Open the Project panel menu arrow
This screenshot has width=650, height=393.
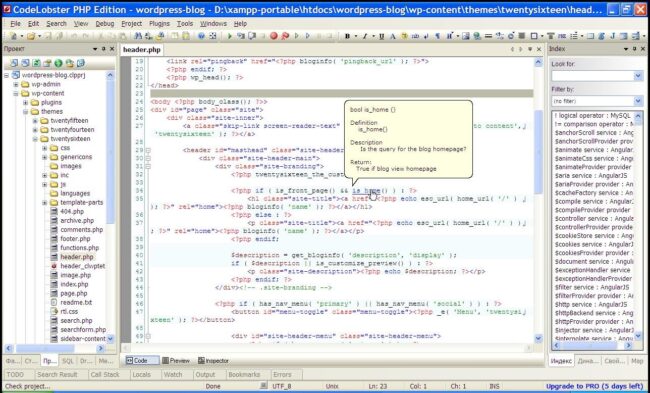click(95, 49)
